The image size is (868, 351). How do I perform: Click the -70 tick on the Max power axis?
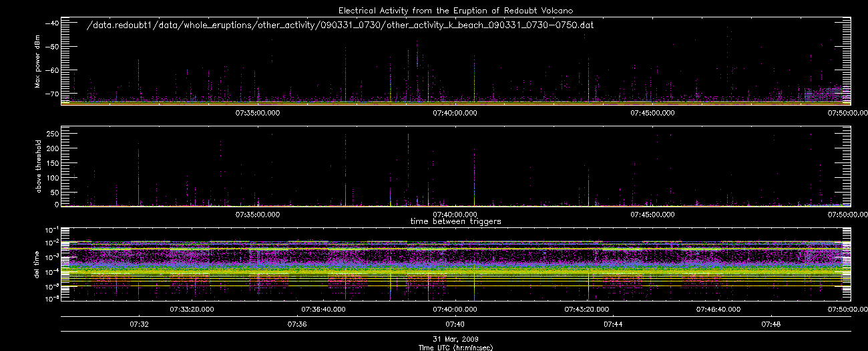(x=51, y=93)
